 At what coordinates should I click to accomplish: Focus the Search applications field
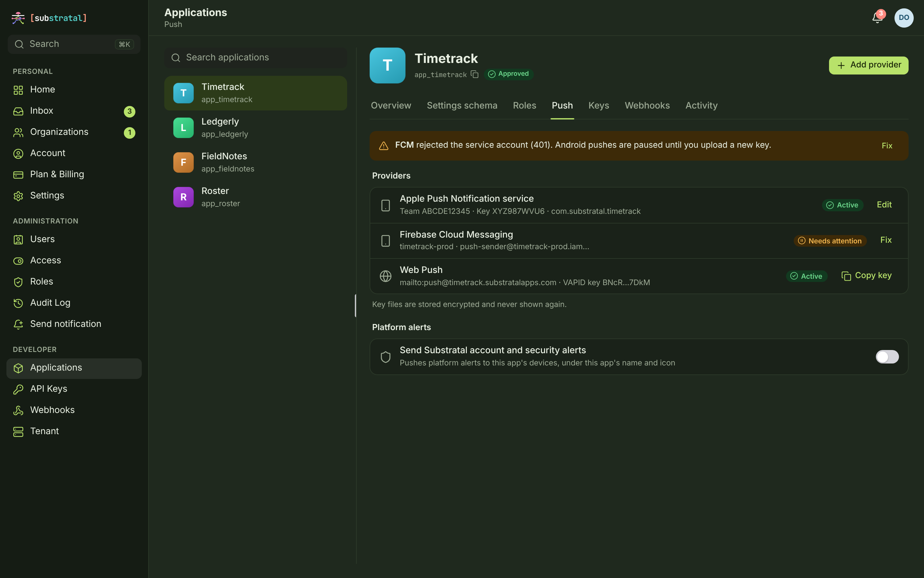coord(255,58)
